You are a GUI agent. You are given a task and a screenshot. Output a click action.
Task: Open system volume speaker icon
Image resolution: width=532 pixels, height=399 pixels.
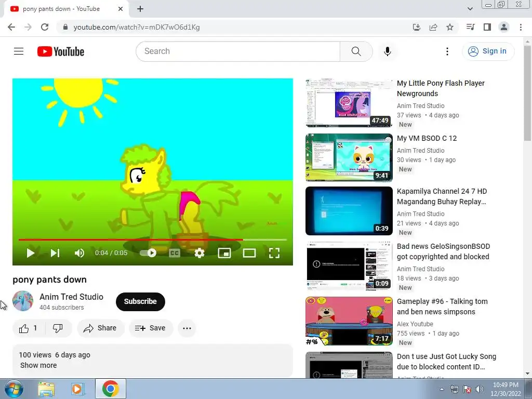tap(480, 389)
